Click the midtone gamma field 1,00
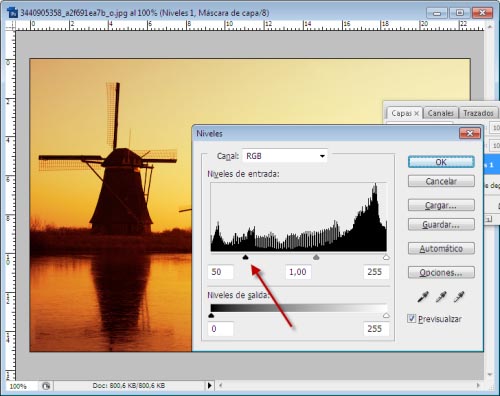 298,272
